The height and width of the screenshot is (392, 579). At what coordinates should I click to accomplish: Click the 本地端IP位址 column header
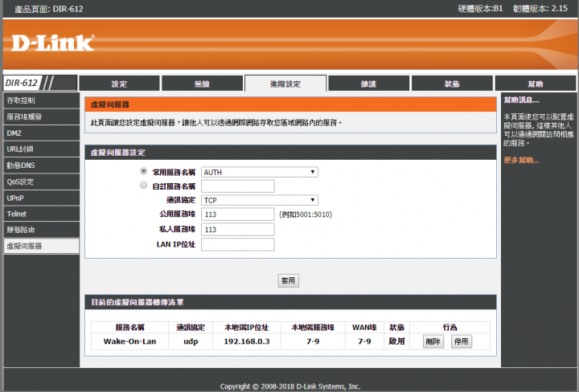pyautogui.click(x=247, y=328)
